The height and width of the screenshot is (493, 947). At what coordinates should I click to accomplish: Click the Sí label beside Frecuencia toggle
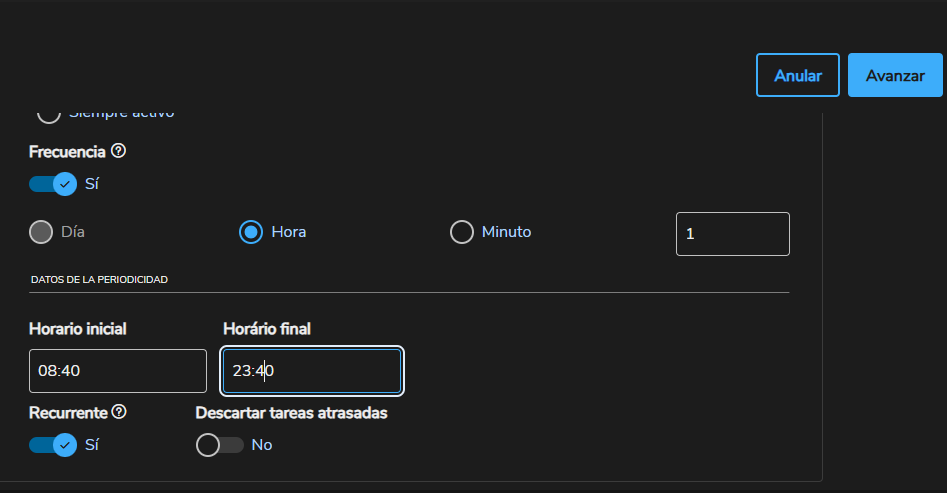coord(92,183)
